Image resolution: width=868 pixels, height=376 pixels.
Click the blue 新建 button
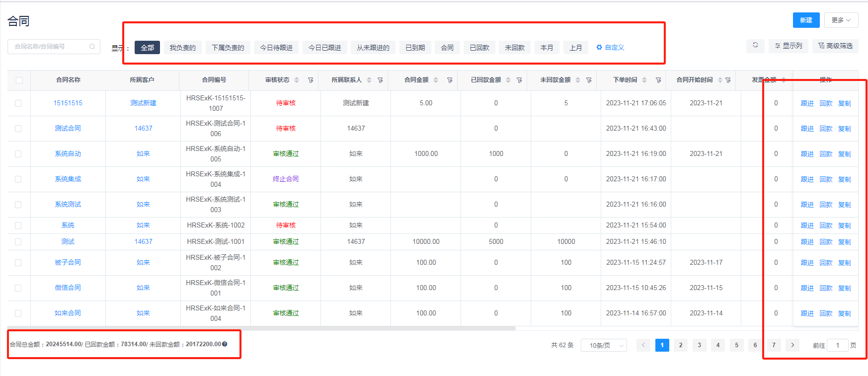(806, 20)
